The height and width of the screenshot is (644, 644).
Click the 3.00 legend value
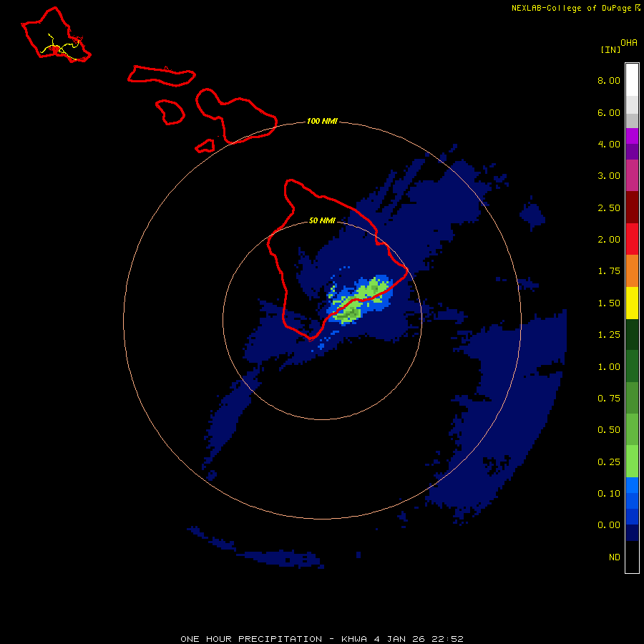tap(609, 176)
